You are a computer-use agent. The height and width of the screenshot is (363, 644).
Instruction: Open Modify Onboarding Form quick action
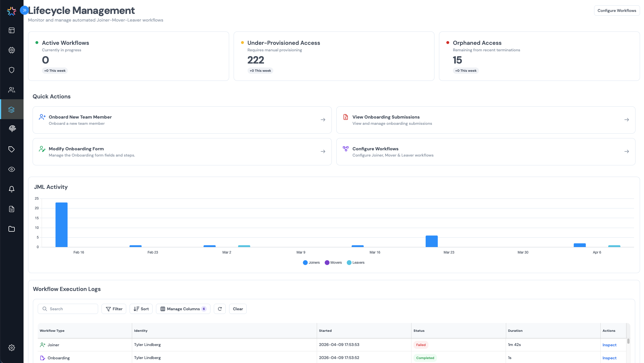[182, 152]
